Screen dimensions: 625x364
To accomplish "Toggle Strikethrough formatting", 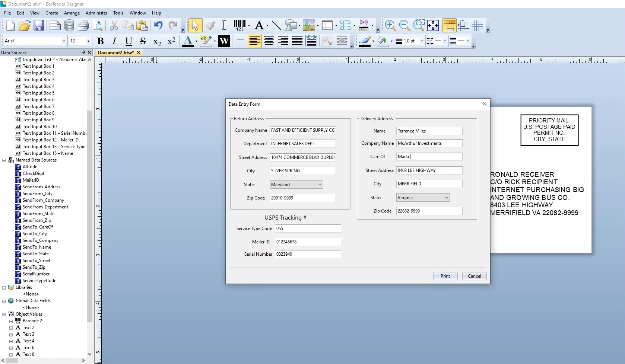I will click(143, 41).
